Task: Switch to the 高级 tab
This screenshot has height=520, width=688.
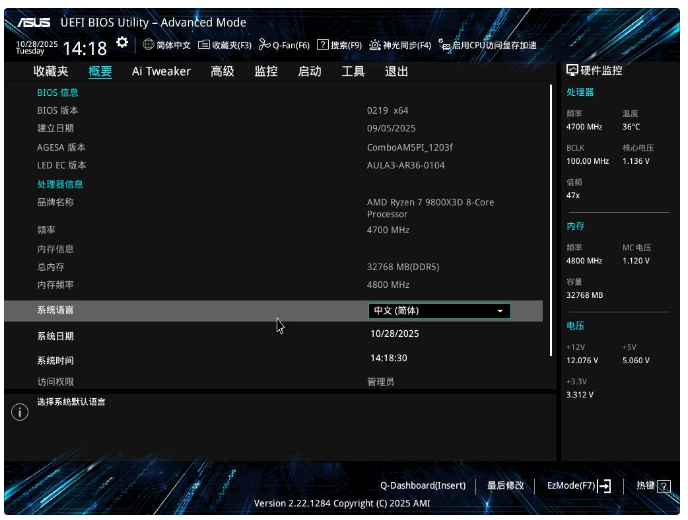Action: 222,71
